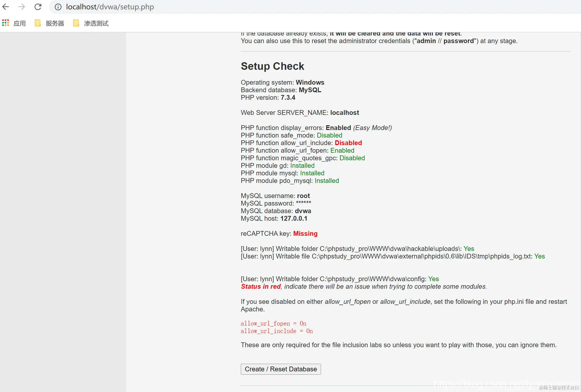Open the site information icon
This screenshot has width=581, height=392.
58,7
